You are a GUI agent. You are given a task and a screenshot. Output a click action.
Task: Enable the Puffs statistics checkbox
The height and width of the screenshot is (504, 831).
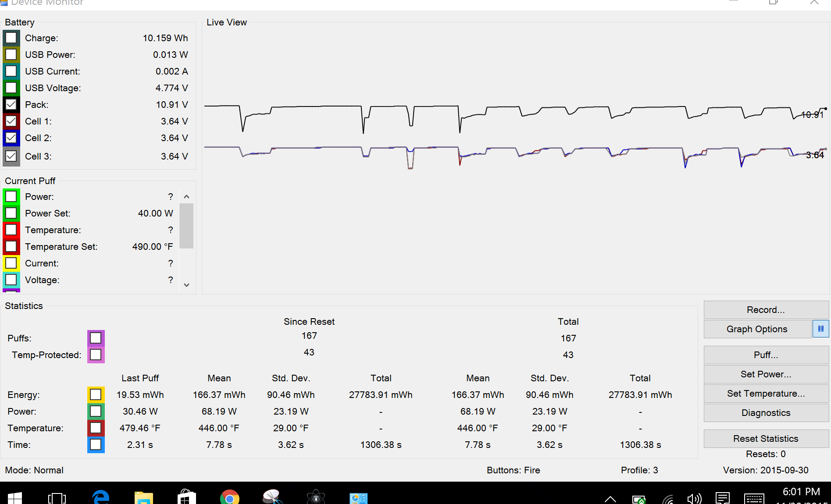pos(96,338)
